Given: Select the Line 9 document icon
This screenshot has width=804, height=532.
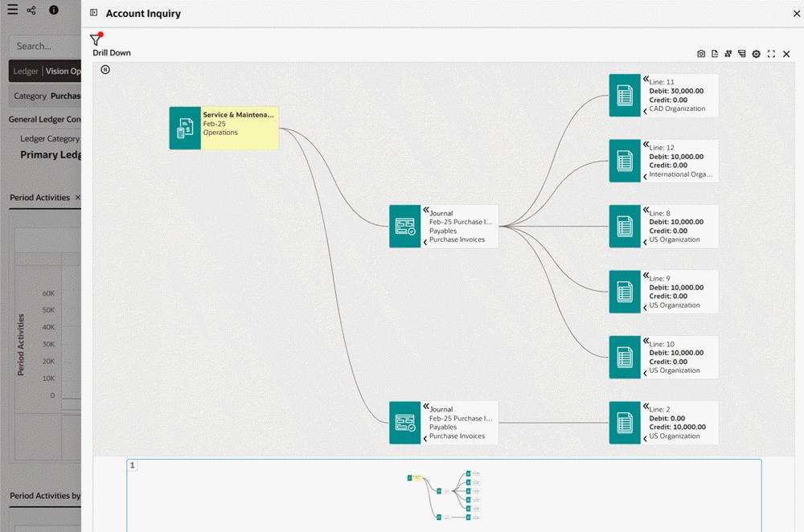Looking at the screenshot, I should click(x=625, y=292).
